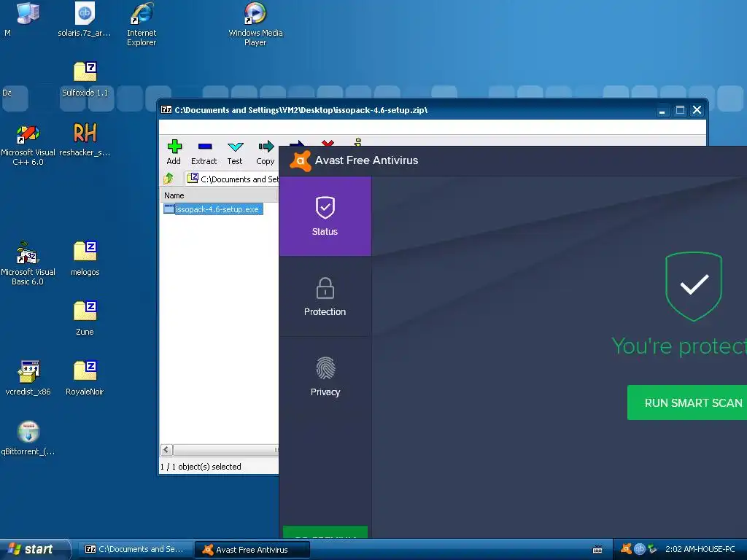Select the Zune archive desktop icon

point(85,319)
